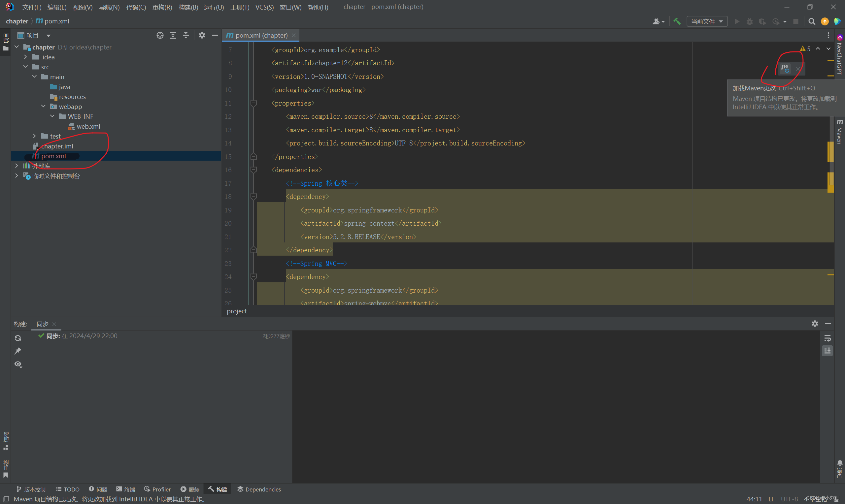The width and height of the screenshot is (845, 504).
Task: Open project panel gear options
Action: point(202,35)
